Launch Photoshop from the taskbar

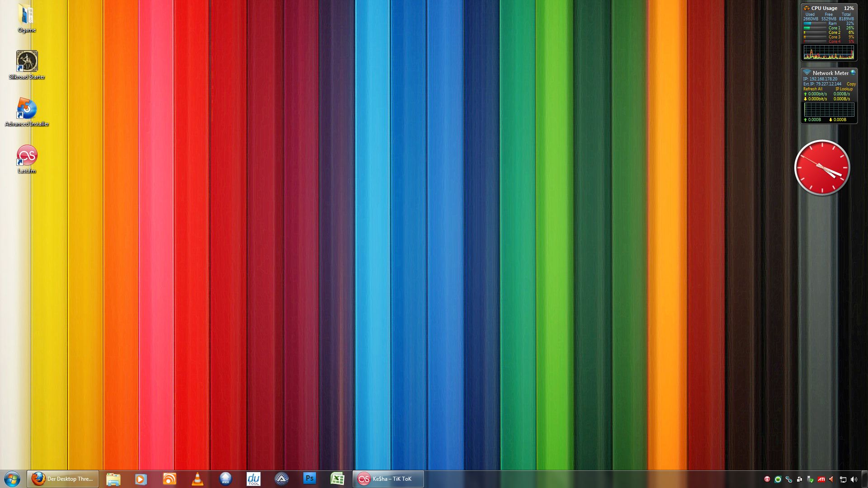point(310,479)
